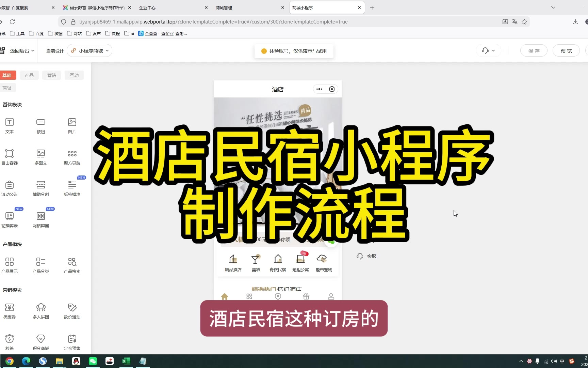588x368 pixels.
Task: Expand the headset support dropdown
Action: pos(488,51)
